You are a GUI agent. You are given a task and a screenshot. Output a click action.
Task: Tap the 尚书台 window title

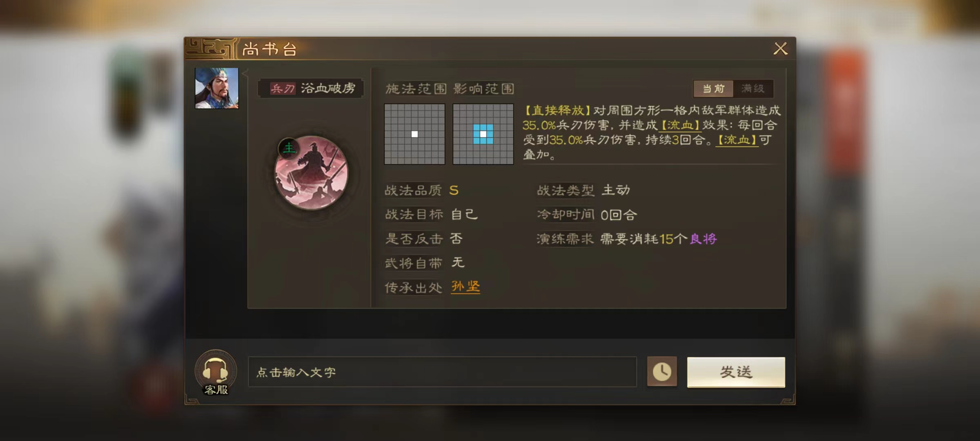269,49
